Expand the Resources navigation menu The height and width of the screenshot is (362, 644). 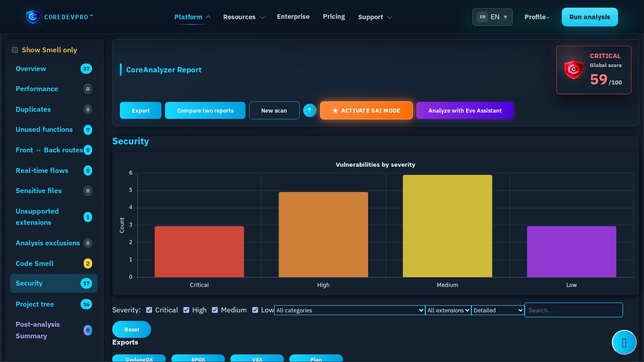[x=244, y=17]
